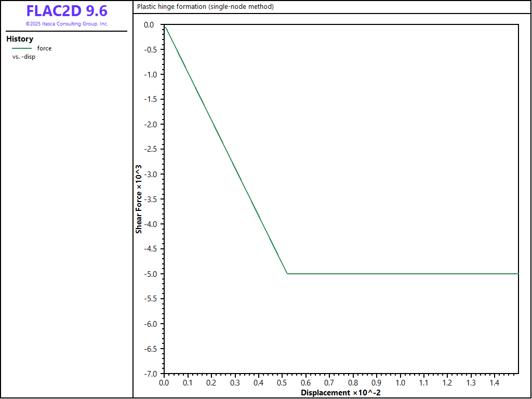The image size is (532, 399).
Task: Select the History legend heading
Action: pos(20,39)
